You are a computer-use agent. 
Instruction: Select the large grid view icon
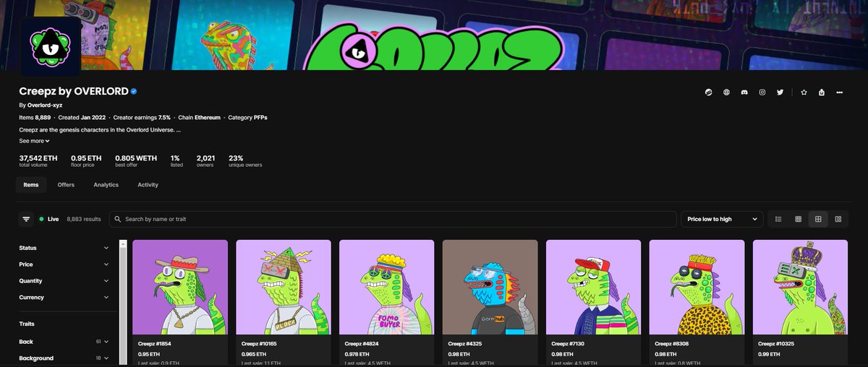[x=818, y=219]
